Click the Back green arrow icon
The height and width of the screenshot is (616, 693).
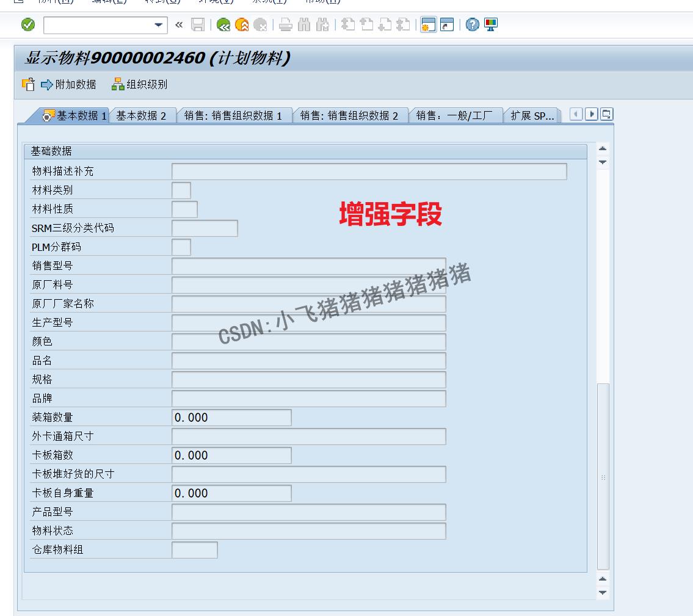click(223, 26)
